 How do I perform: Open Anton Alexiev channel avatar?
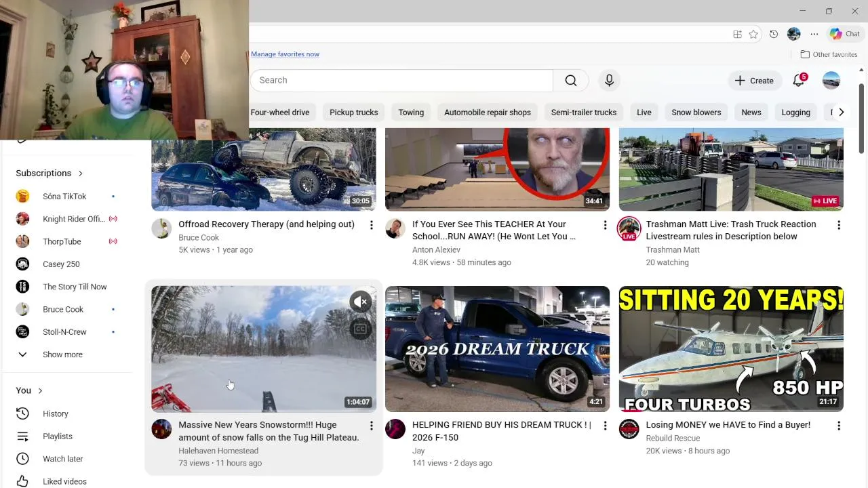[x=395, y=228]
